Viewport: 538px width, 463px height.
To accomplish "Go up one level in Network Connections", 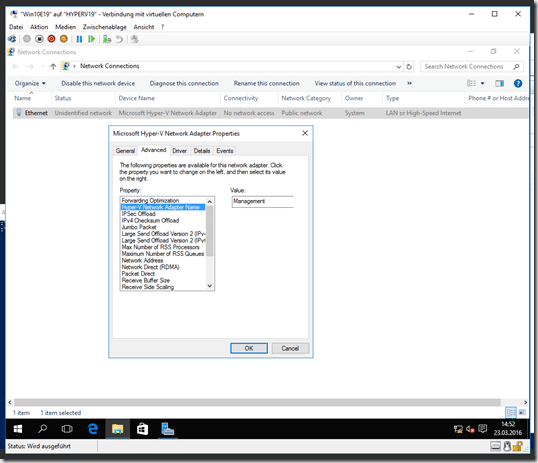I will click(x=53, y=66).
